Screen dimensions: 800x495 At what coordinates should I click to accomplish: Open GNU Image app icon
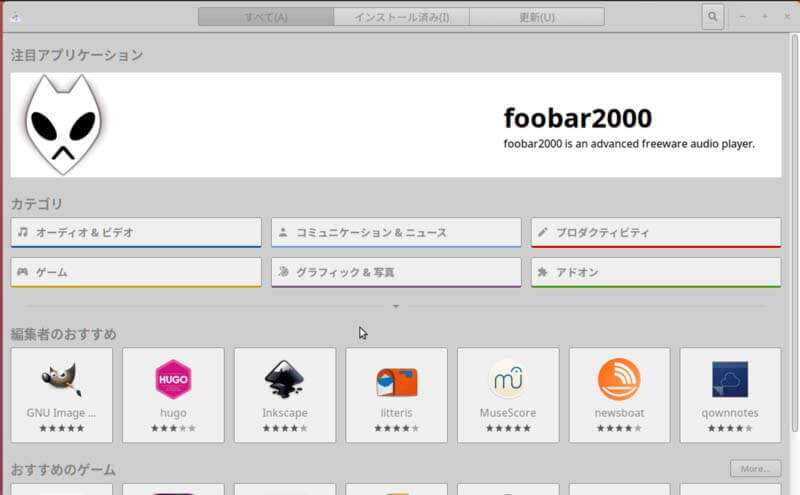click(61, 380)
